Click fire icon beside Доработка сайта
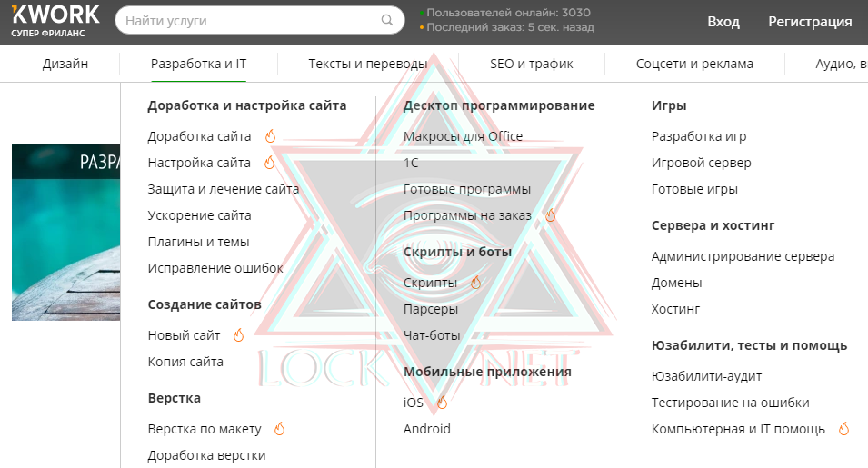 click(x=270, y=136)
